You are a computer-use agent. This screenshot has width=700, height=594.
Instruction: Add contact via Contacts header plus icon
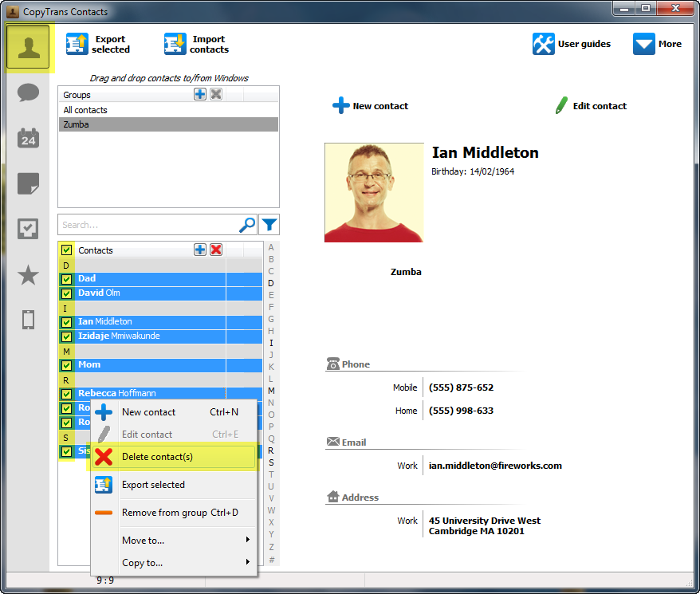point(200,250)
